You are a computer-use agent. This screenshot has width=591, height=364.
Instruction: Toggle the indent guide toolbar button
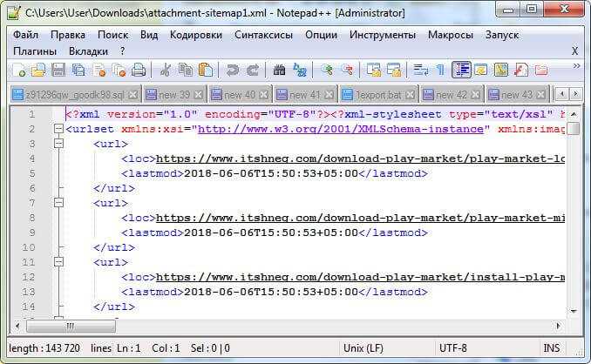coord(461,71)
